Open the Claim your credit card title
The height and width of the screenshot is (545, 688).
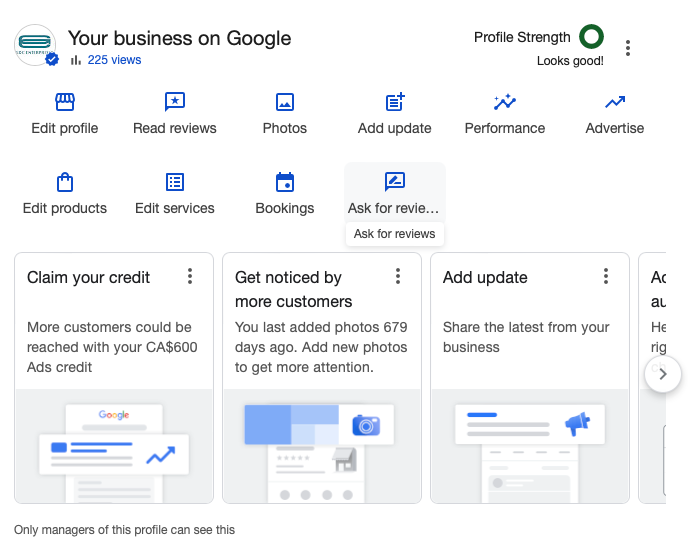pos(88,277)
